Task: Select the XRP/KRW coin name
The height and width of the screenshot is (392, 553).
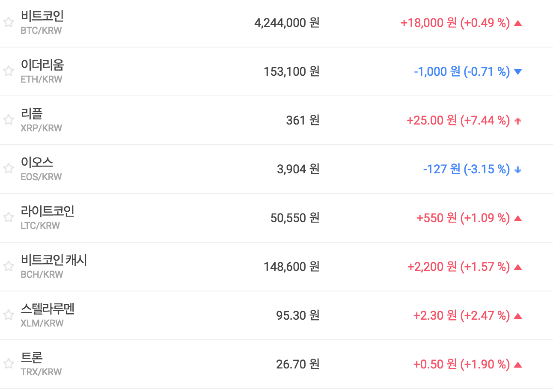Action: [32, 114]
